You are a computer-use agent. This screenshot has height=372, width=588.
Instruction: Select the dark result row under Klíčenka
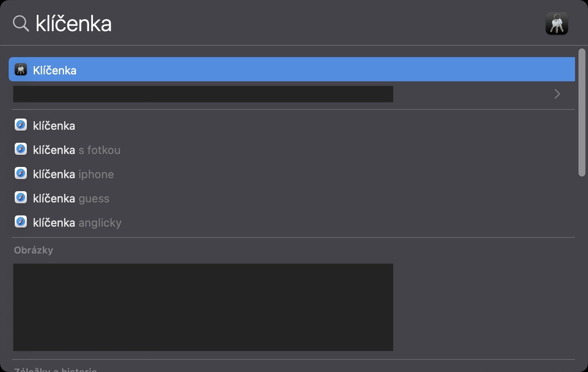click(203, 94)
